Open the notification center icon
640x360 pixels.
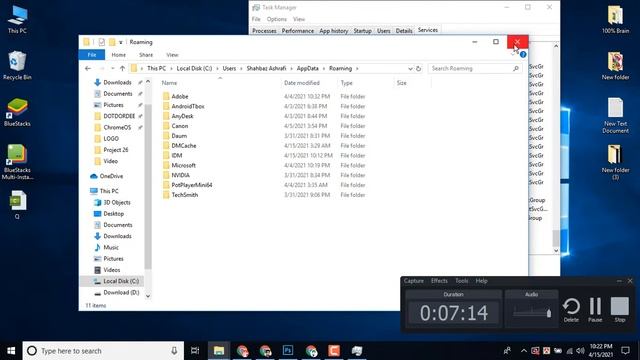coord(625,351)
